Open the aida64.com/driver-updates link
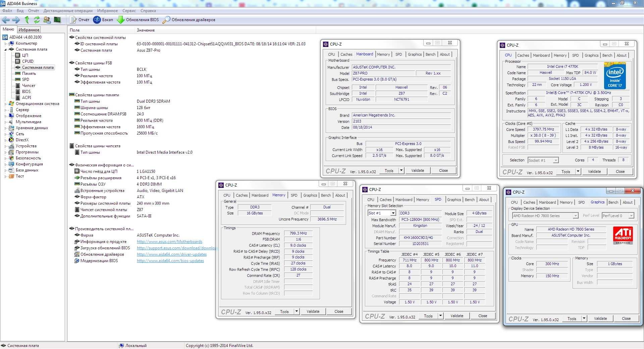Screen dimensions: 644x349 (x=172, y=254)
